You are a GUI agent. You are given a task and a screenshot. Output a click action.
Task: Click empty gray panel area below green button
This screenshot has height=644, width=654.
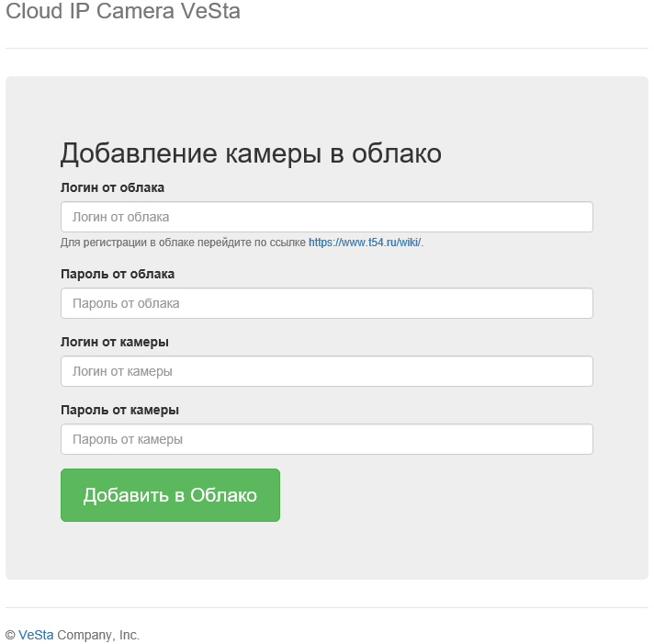[327, 550]
